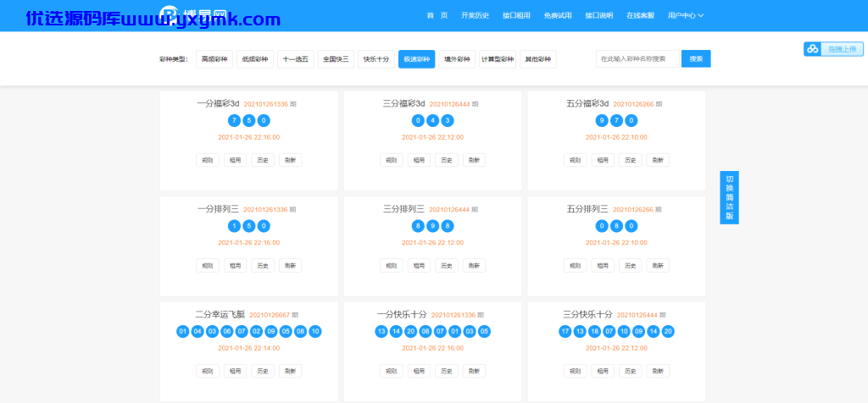Click 刷新 on the 一分福彩3d card
The width and height of the screenshot is (868, 403).
(x=291, y=160)
